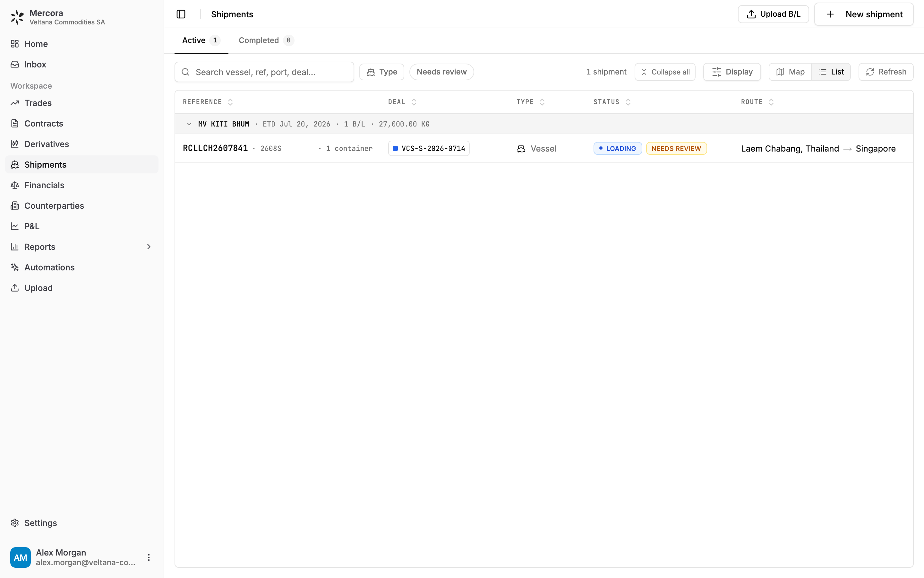Toggle the Needs review filter chip
This screenshot has width=924, height=578.
tap(441, 72)
